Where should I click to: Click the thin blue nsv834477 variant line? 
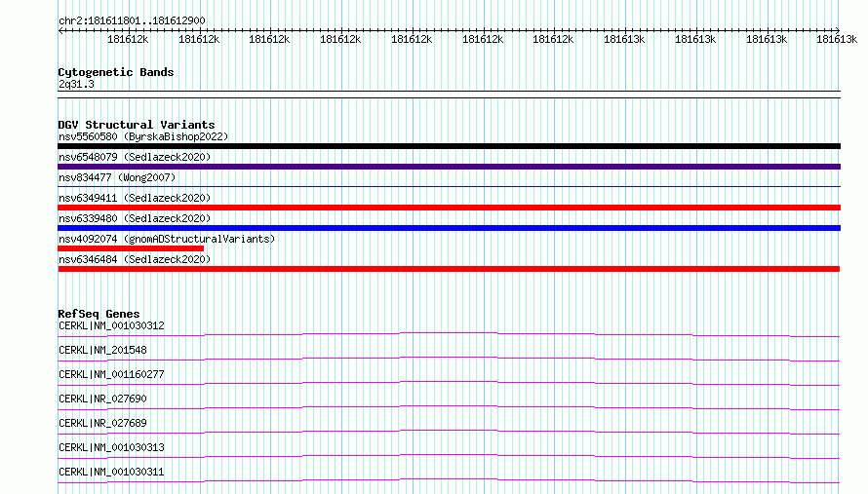[x=449, y=187]
